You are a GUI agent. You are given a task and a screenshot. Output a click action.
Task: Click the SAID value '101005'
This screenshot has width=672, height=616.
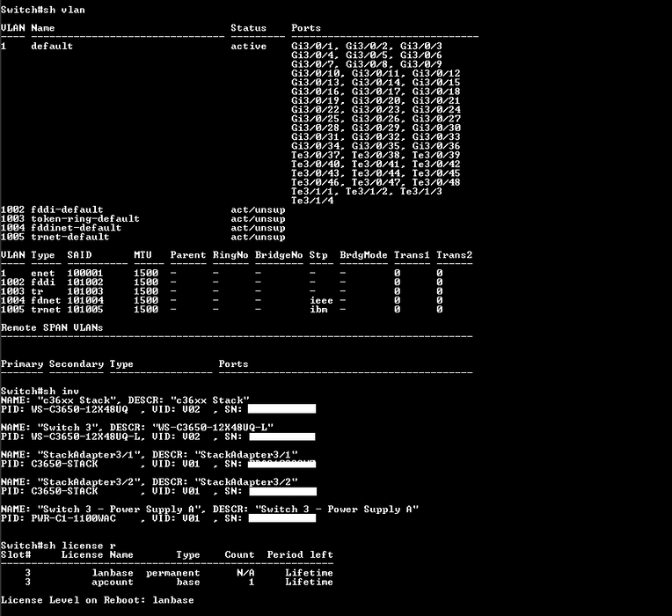tap(85, 309)
